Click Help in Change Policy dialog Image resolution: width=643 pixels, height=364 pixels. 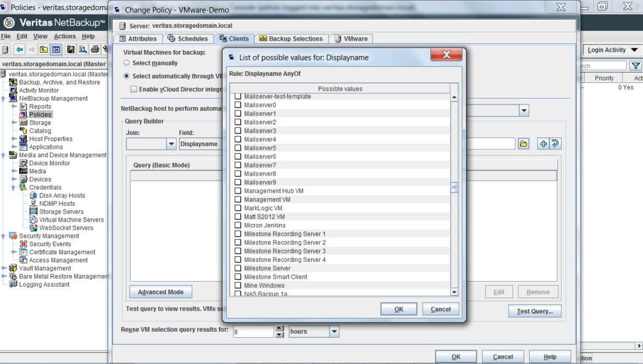pyautogui.click(x=550, y=357)
